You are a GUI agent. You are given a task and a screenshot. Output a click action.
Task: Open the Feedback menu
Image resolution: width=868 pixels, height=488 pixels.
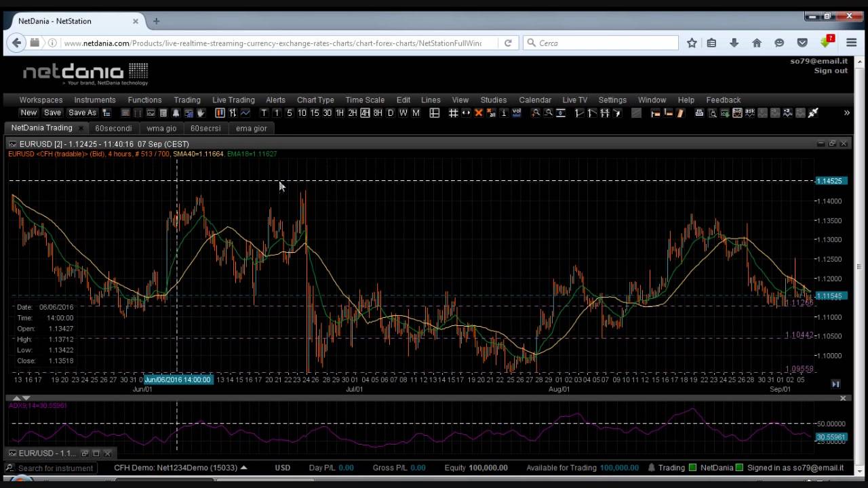point(724,100)
